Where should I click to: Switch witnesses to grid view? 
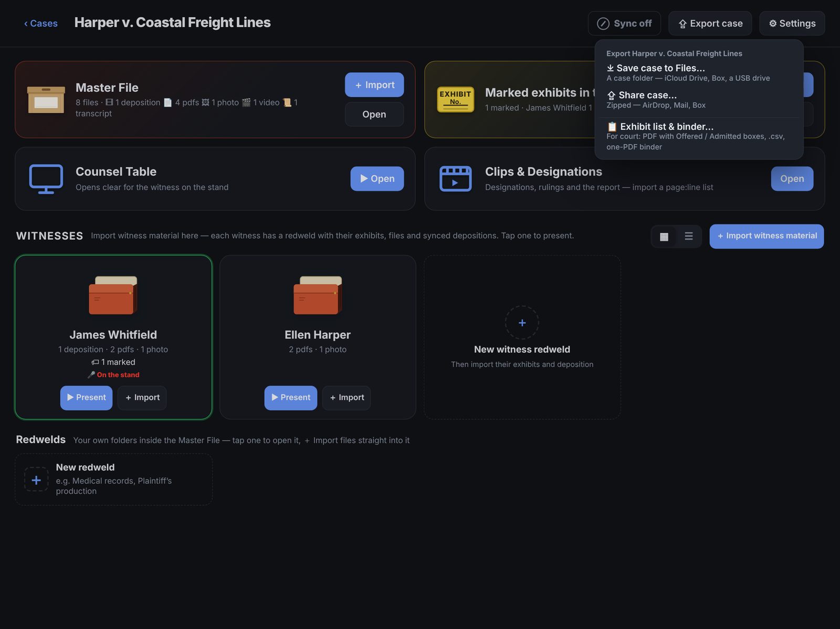664,236
